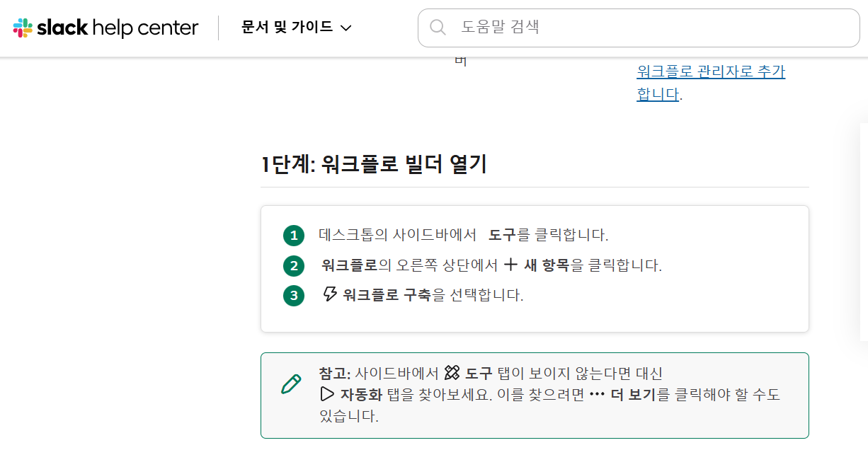Click the play icon before 자동화
The width and height of the screenshot is (868, 450).
click(x=327, y=394)
